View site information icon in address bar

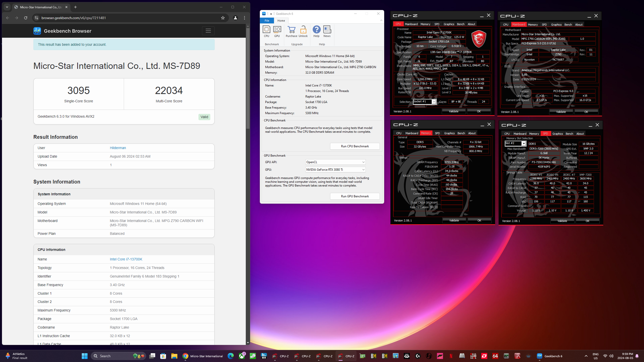coord(36,18)
